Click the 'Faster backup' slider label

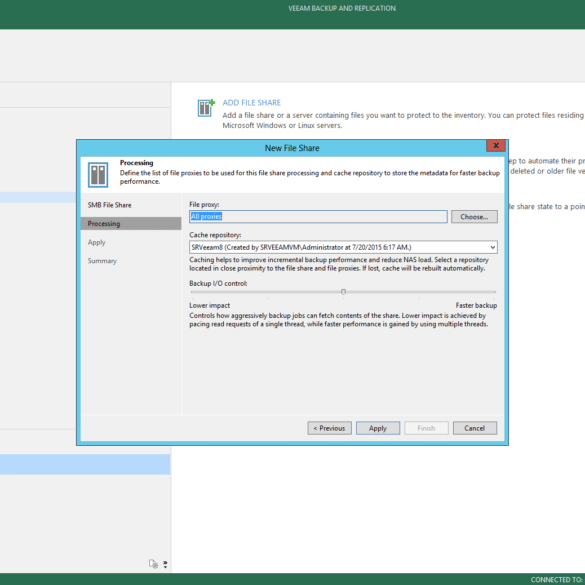(476, 305)
